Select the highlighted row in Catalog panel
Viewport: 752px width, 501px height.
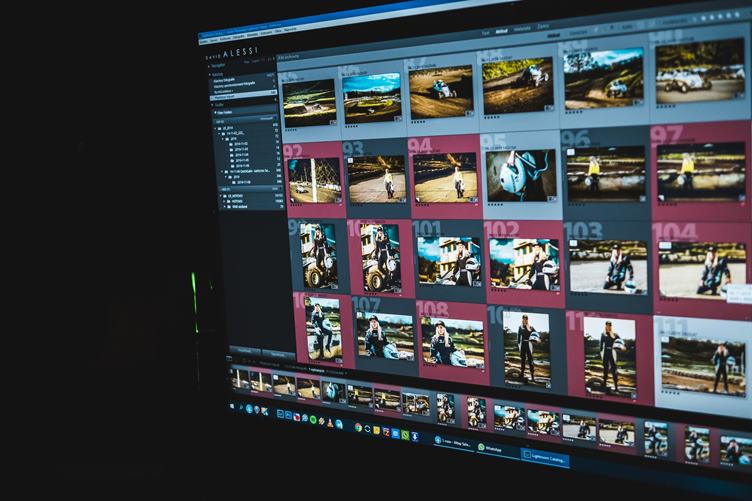click(x=244, y=96)
